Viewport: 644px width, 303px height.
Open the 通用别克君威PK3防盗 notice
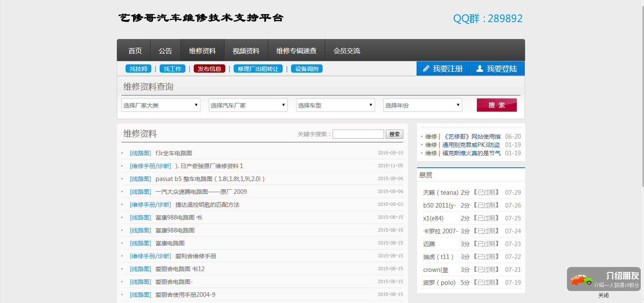[x=471, y=145]
